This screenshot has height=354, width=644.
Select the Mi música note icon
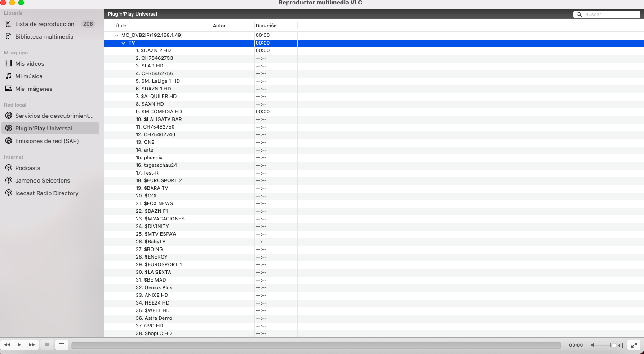[x=9, y=76]
